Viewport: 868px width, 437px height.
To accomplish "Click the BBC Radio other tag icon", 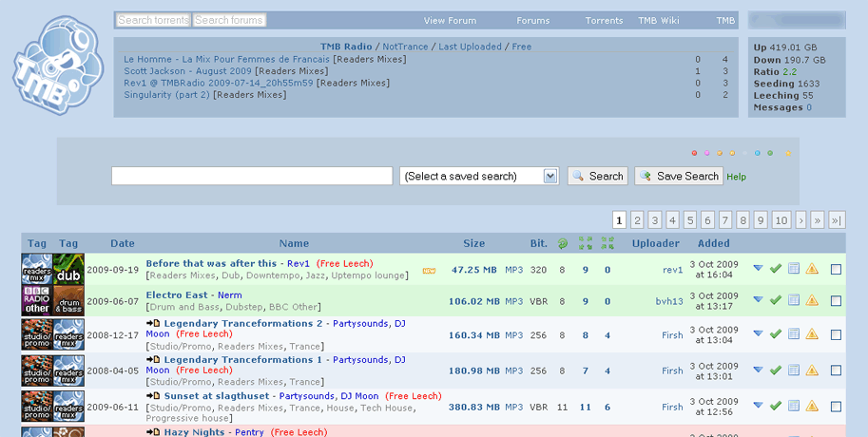I will click(x=37, y=301).
